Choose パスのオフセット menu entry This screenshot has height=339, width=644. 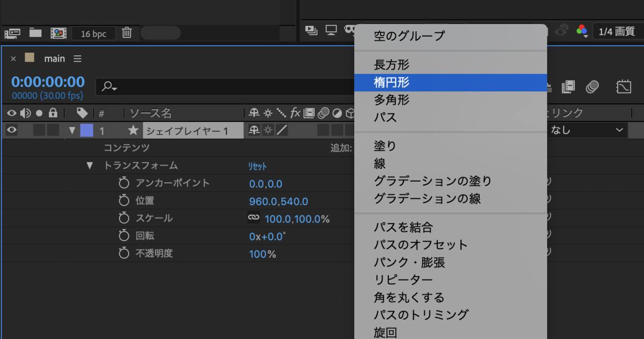click(x=451, y=244)
